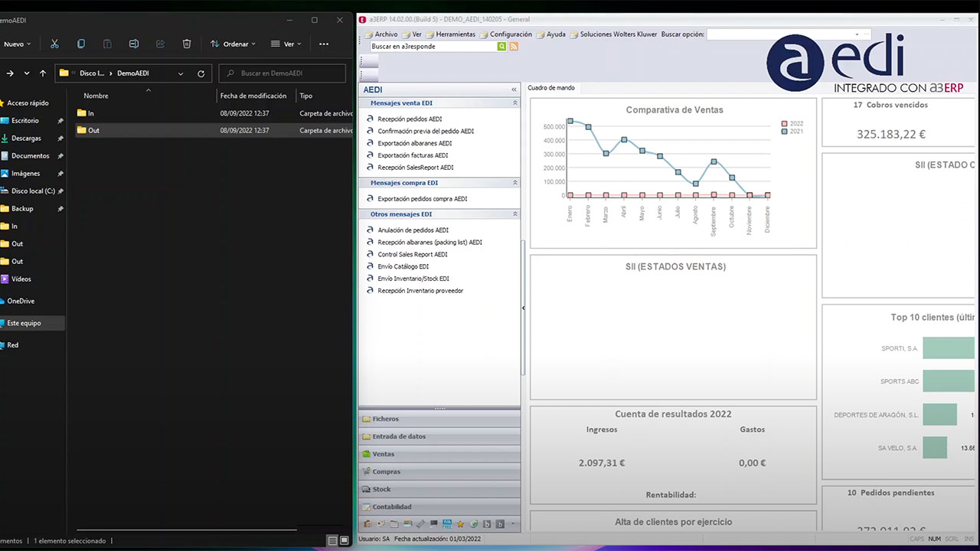This screenshot has height=551, width=980.
Task: Collapse the Otros mensajes EDI section
Action: coord(514,214)
